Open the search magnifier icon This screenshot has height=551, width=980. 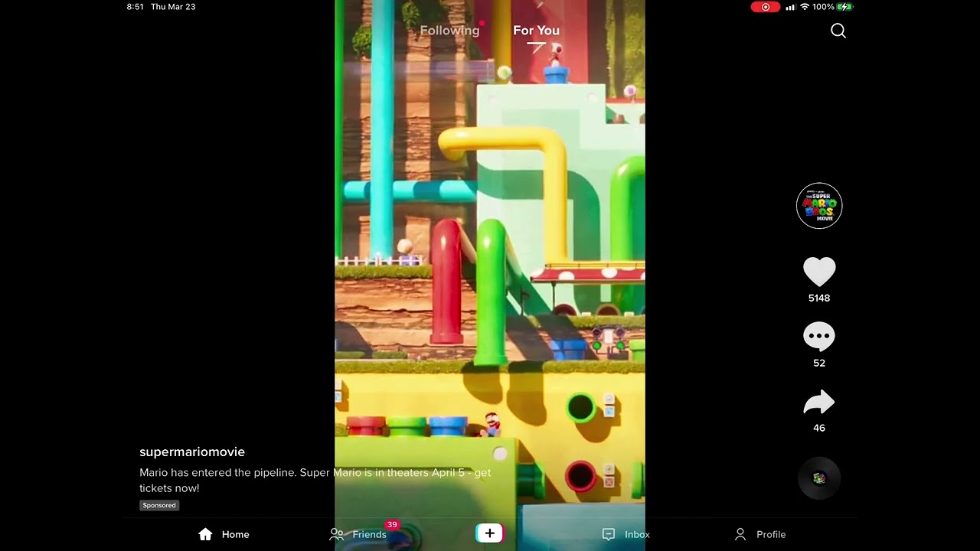838,31
